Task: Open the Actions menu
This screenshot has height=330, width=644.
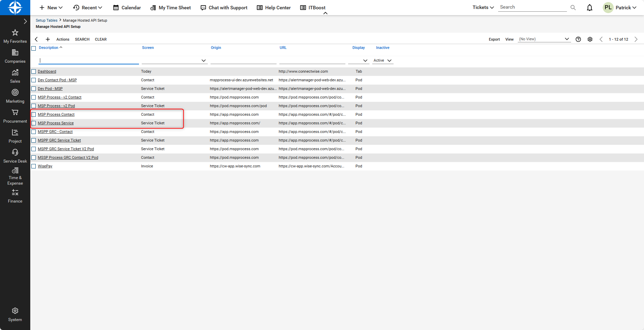Action: coord(63,39)
